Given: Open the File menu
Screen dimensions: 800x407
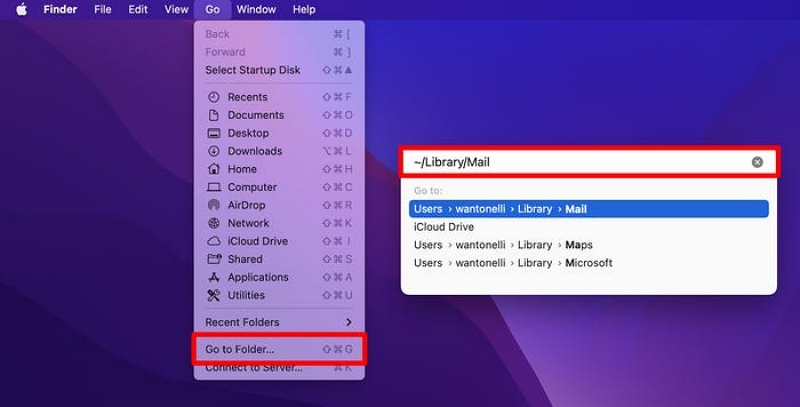Looking at the screenshot, I should pos(103,9).
